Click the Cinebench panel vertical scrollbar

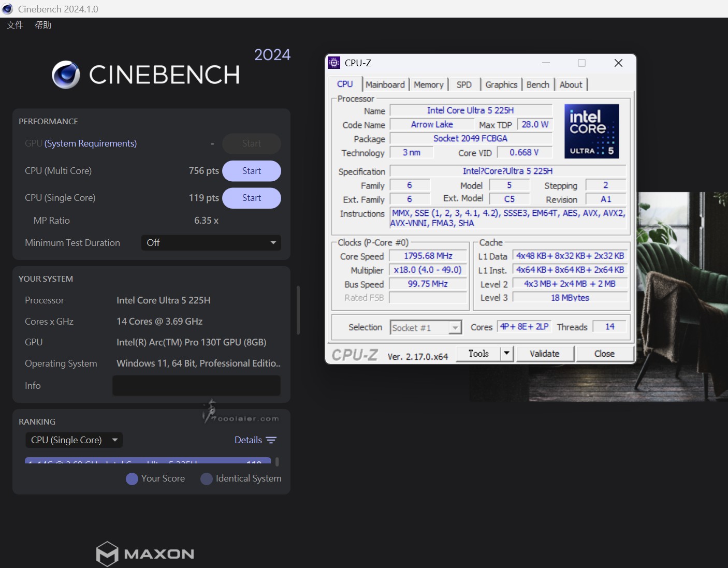[x=298, y=311]
